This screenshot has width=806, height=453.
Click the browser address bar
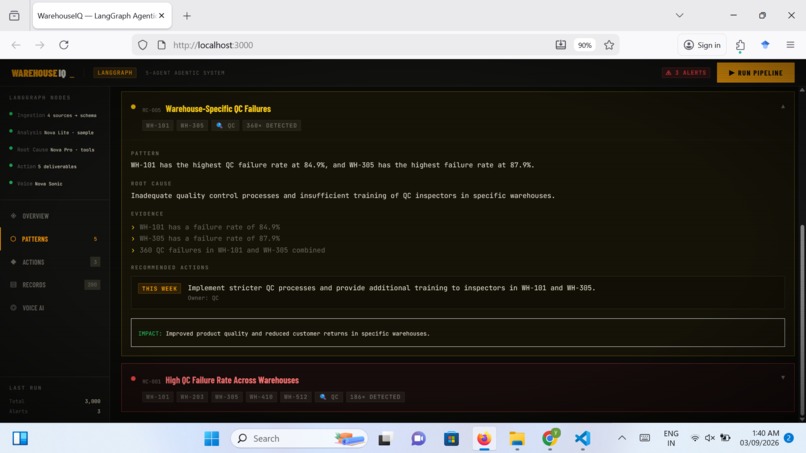(360, 45)
